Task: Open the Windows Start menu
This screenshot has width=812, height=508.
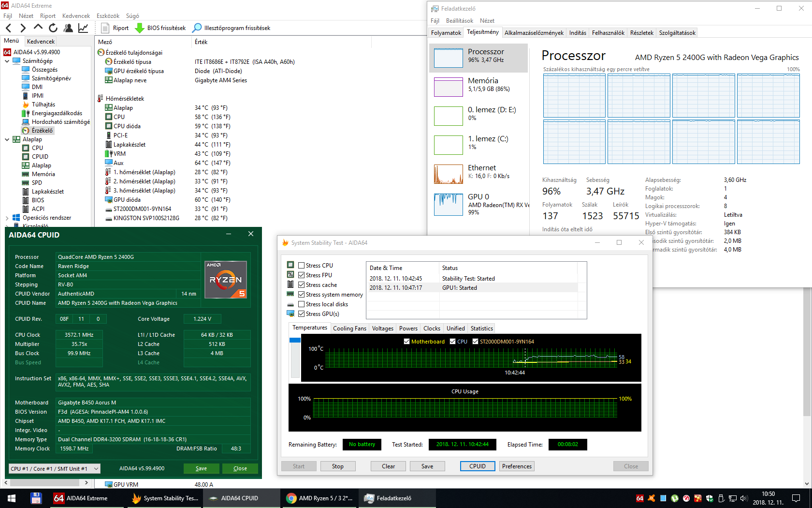Action: (x=12, y=498)
